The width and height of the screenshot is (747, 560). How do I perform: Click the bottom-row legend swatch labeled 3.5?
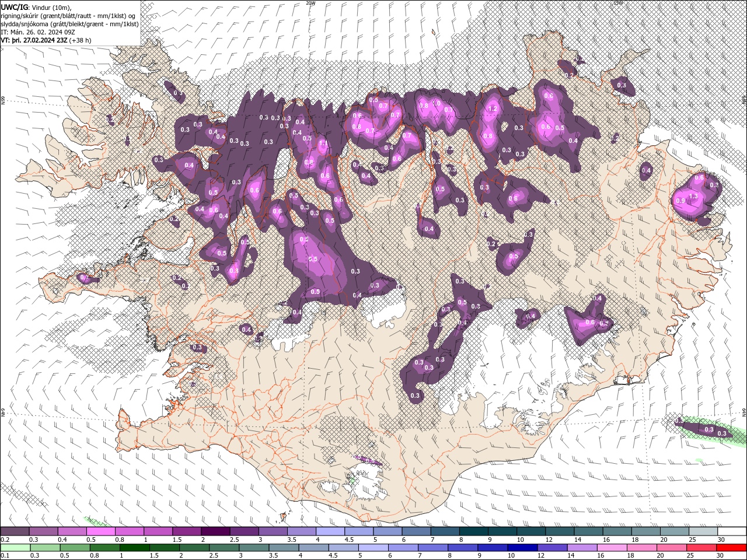[x=283, y=548]
